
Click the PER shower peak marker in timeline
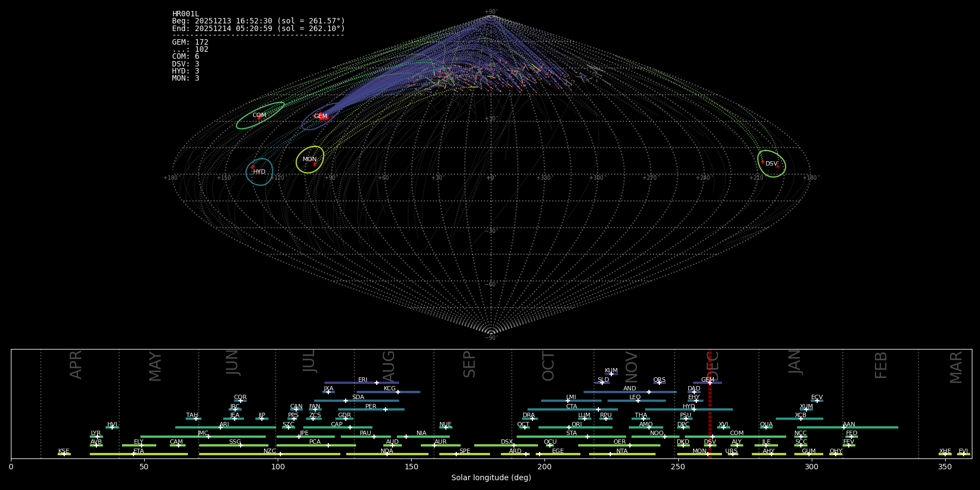pos(385,409)
